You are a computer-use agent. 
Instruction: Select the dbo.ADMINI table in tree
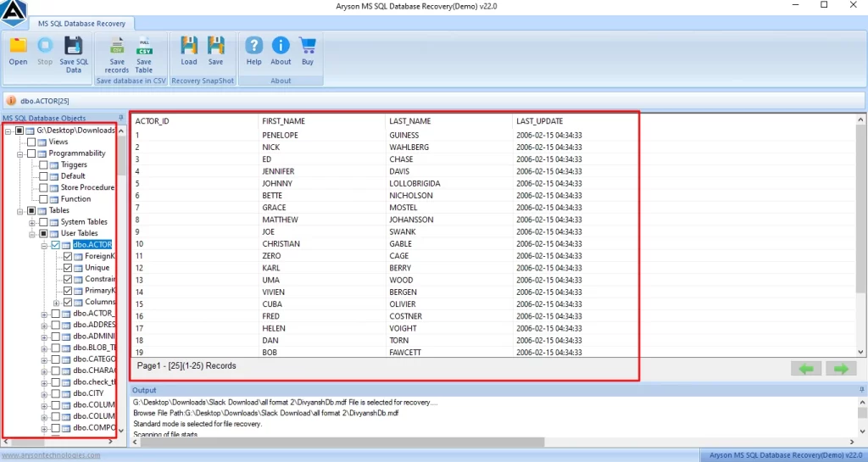94,336
